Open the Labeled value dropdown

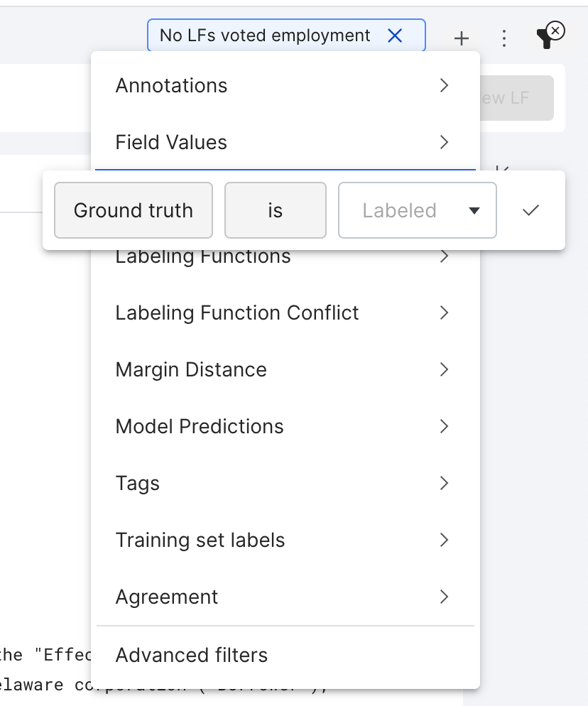[x=418, y=210]
